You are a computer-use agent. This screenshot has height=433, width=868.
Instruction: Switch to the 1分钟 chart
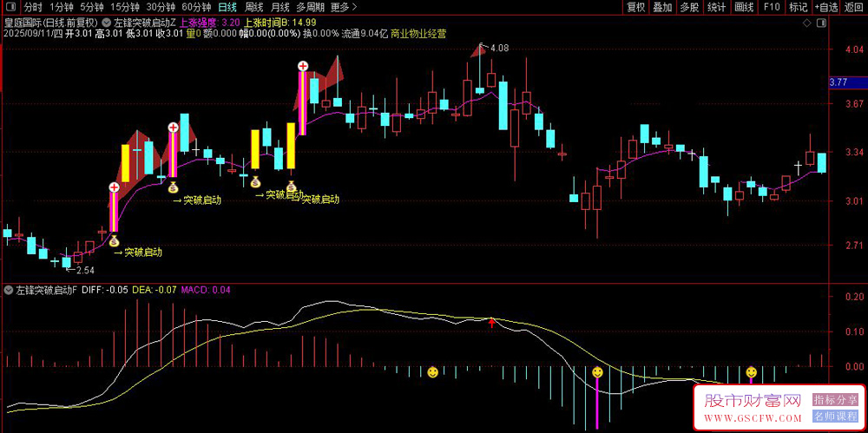pyautogui.click(x=61, y=7)
